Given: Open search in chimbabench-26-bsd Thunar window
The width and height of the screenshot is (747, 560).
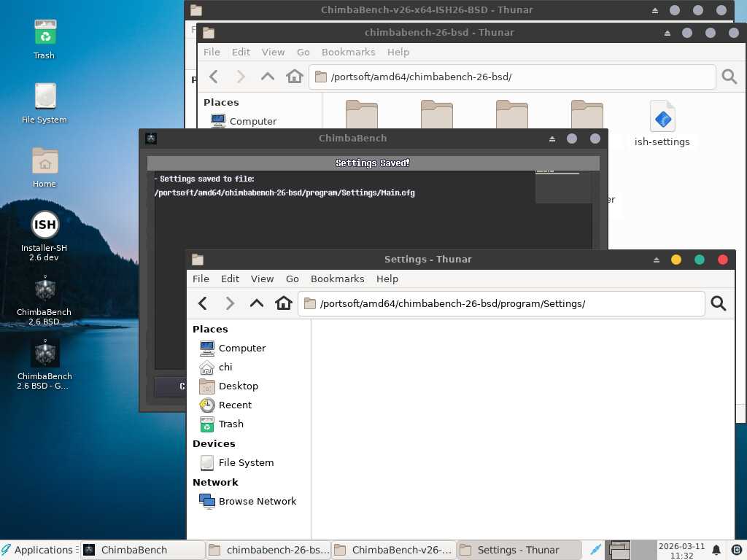Looking at the screenshot, I should (x=729, y=77).
